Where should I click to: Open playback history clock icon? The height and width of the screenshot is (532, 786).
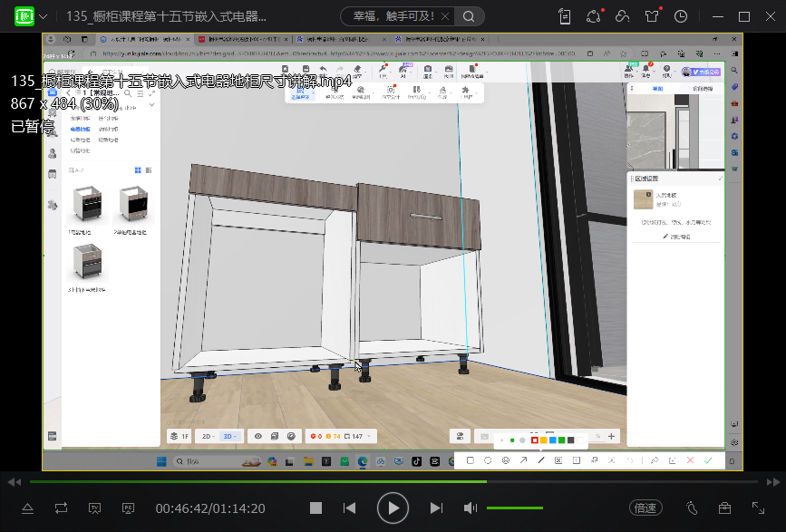681,16
